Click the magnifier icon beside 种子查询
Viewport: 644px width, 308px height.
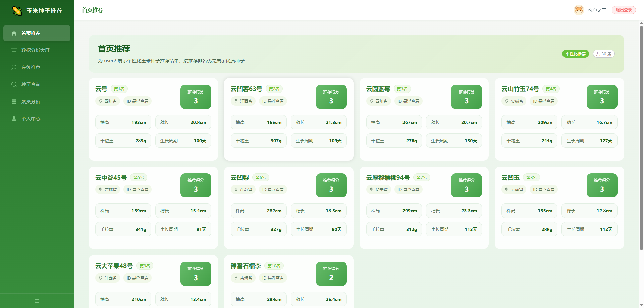click(14, 84)
